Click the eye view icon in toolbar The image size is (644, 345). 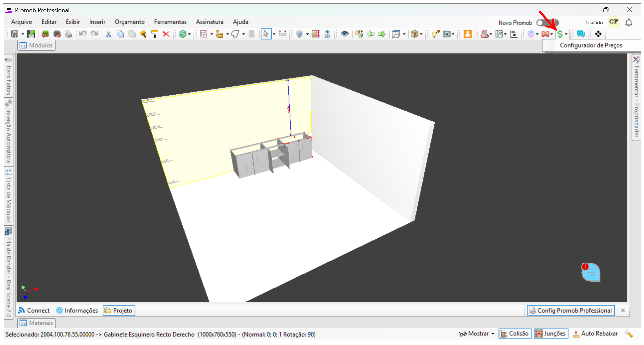[x=345, y=34]
